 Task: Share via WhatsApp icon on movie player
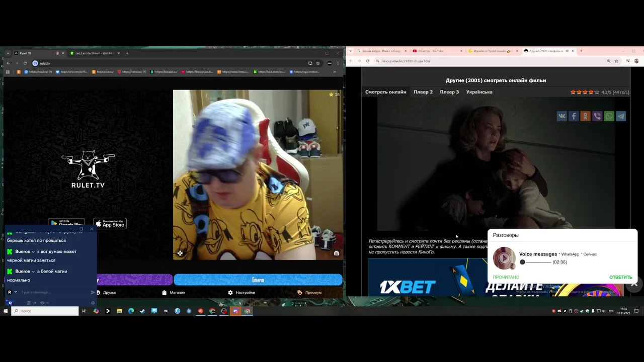tap(609, 116)
